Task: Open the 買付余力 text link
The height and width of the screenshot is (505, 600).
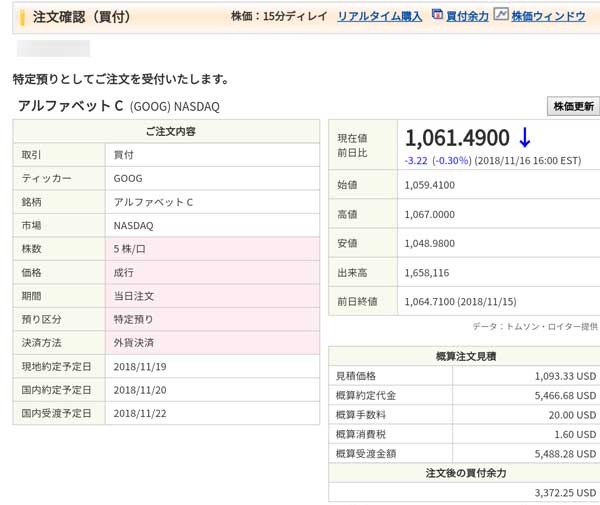Action: pyautogui.click(x=466, y=17)
